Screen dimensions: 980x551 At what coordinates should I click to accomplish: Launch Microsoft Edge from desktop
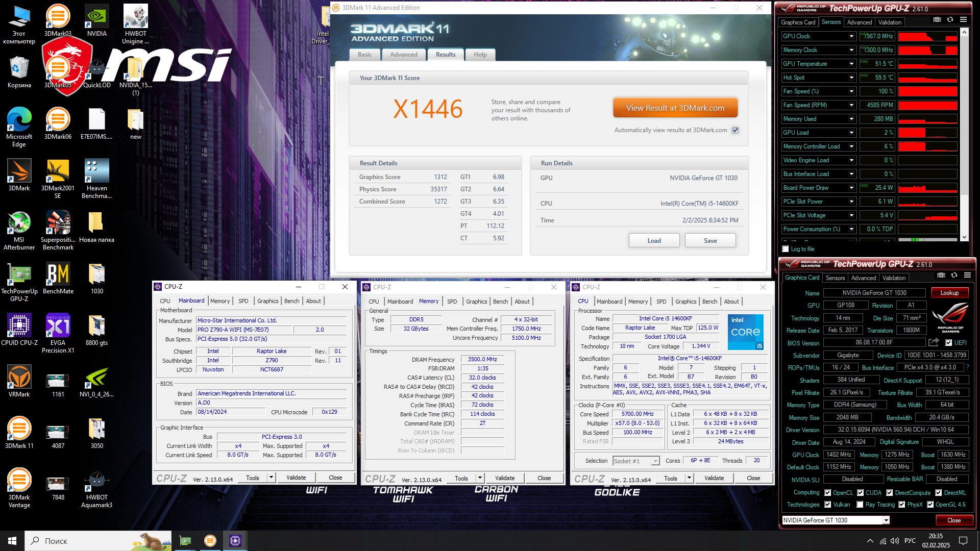19,127
